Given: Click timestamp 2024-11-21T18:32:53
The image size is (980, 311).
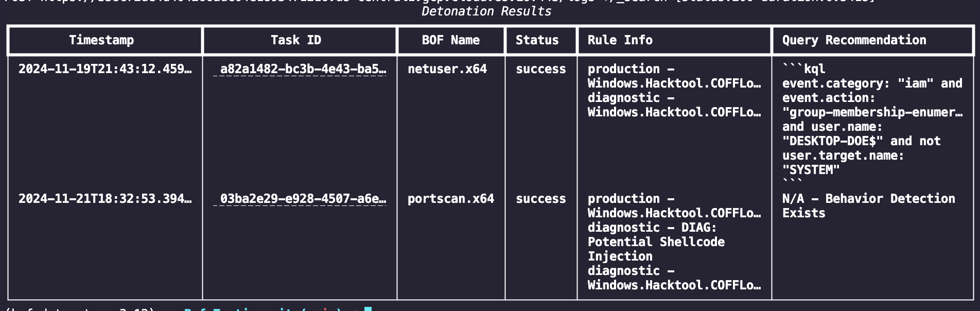Looking at the screenshot, I should (x=105, y=199).
